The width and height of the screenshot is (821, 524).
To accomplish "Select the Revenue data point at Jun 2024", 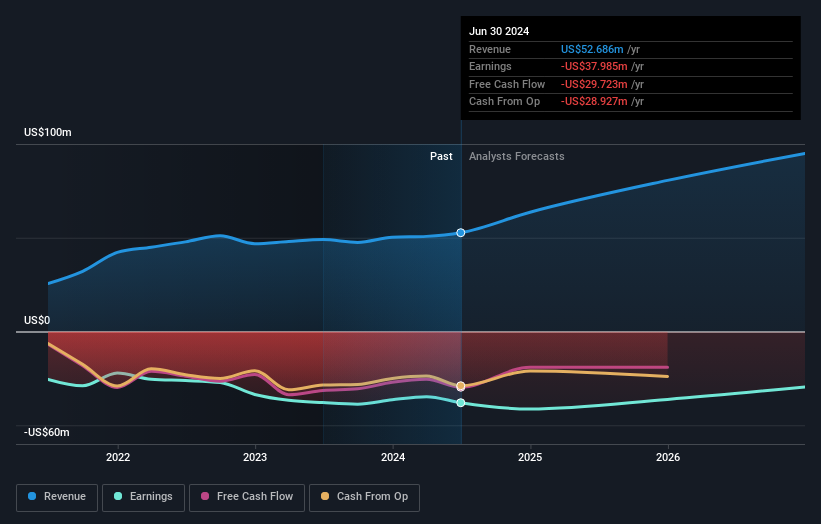I will coord(461,233).
